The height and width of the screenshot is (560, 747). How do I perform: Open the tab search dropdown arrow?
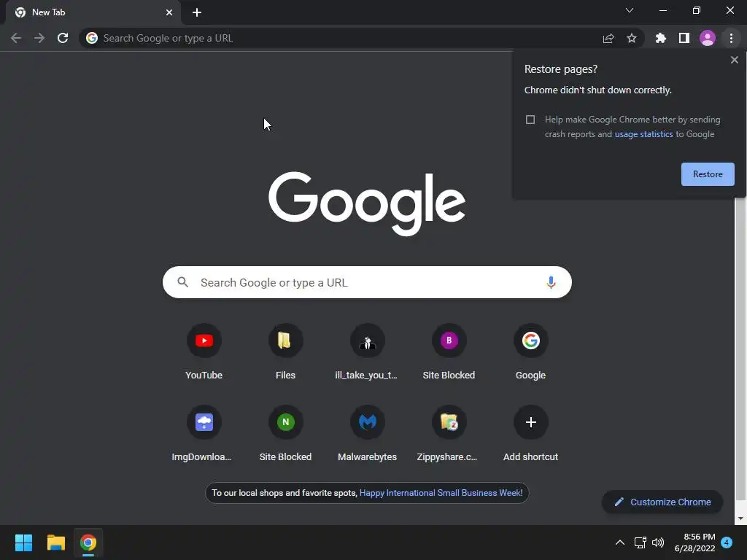630,10
